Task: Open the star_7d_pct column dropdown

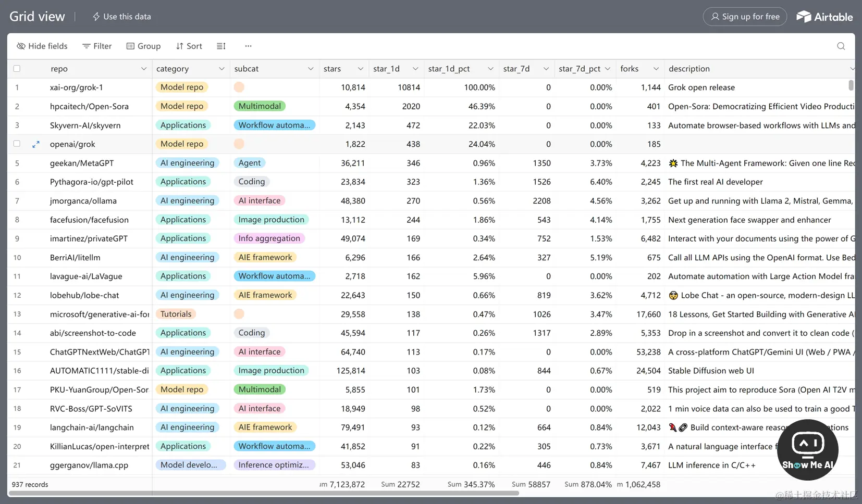Action: tap(608, 69)
